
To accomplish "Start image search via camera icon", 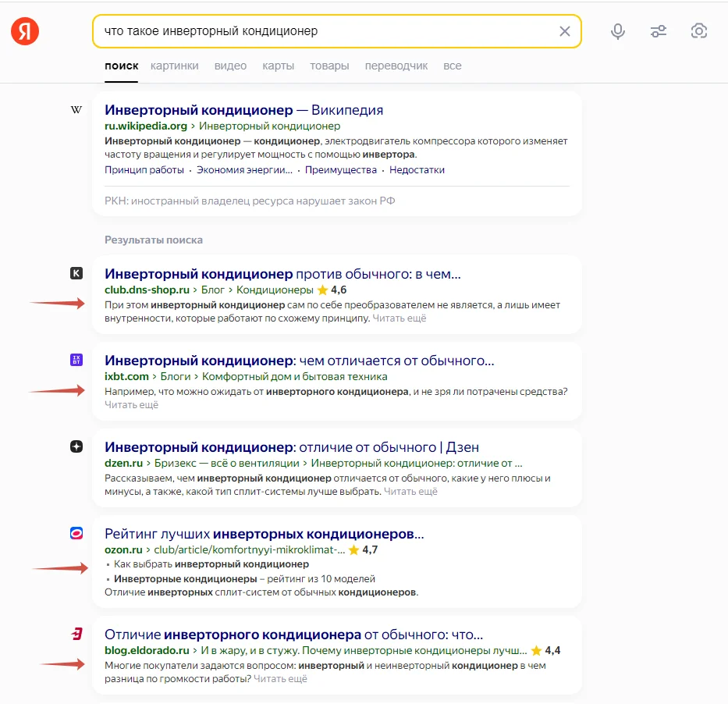I will pyautogui.click(x=698, y=31).
